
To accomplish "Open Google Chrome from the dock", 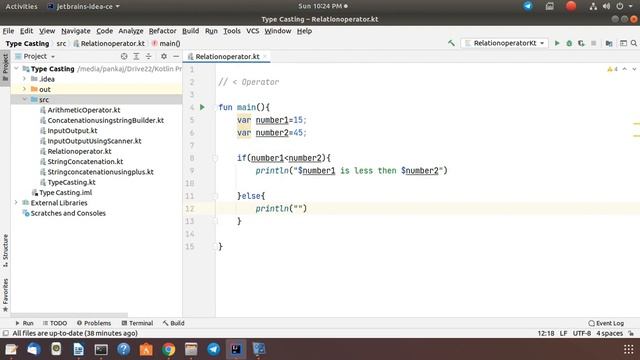I will pyautogui.click(x=169, y=349).
